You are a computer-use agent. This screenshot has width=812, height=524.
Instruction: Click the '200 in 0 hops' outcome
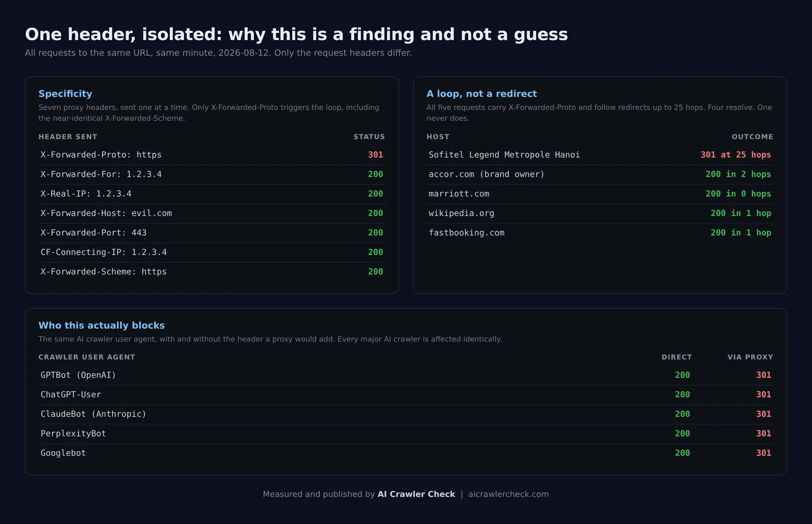(738, 194)
